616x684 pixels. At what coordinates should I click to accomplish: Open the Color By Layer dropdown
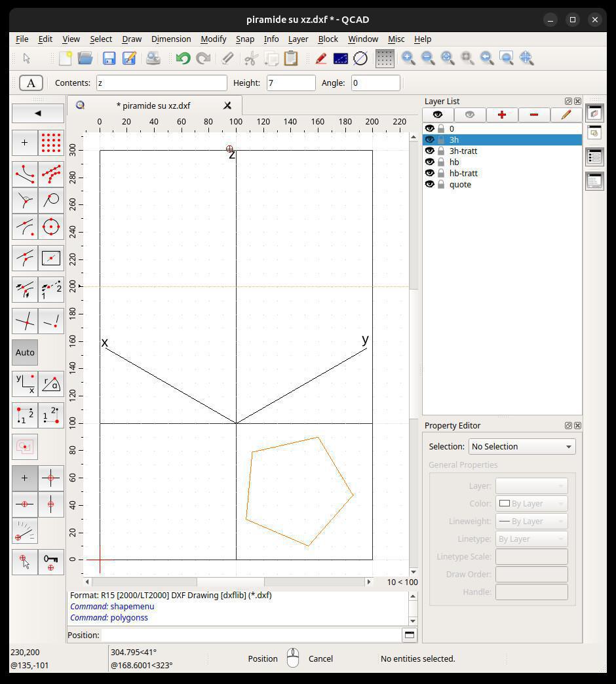(531, 503)
